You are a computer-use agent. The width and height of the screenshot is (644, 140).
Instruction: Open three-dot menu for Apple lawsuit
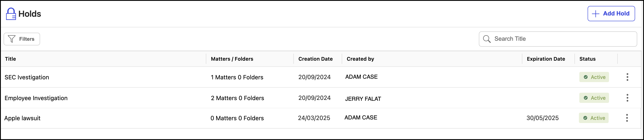point(627,118)
